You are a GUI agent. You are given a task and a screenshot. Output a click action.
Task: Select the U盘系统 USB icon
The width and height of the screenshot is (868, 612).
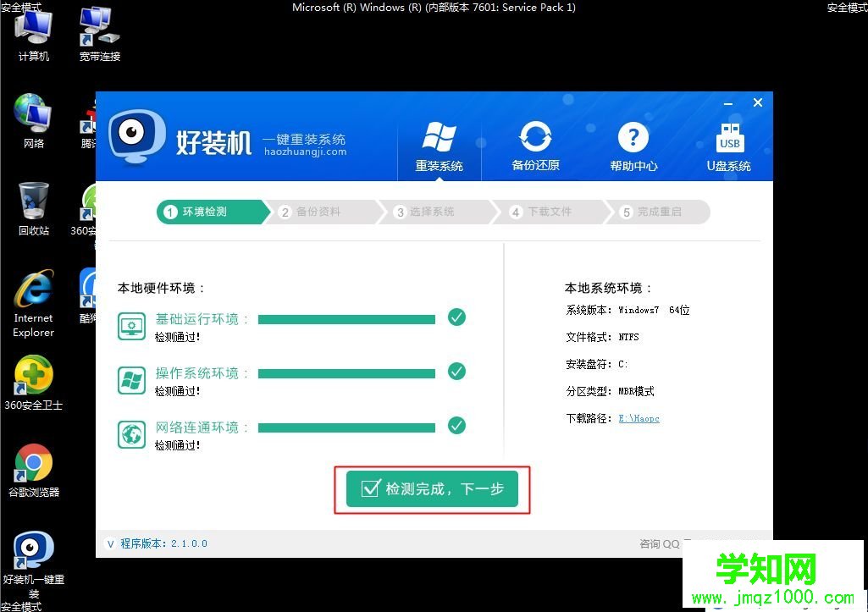click(x=729, y=135)
